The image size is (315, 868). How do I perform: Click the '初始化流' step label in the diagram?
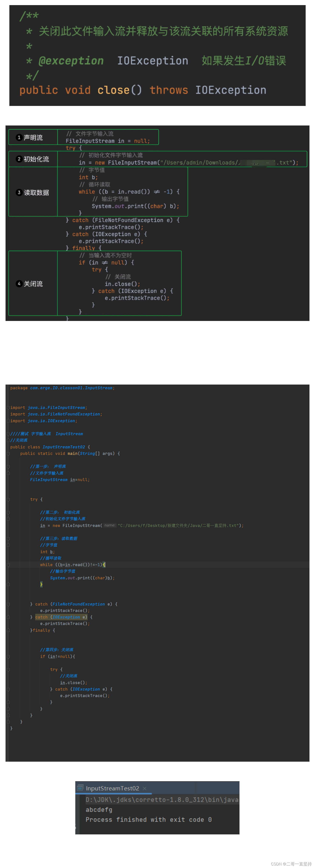[36, 159]
